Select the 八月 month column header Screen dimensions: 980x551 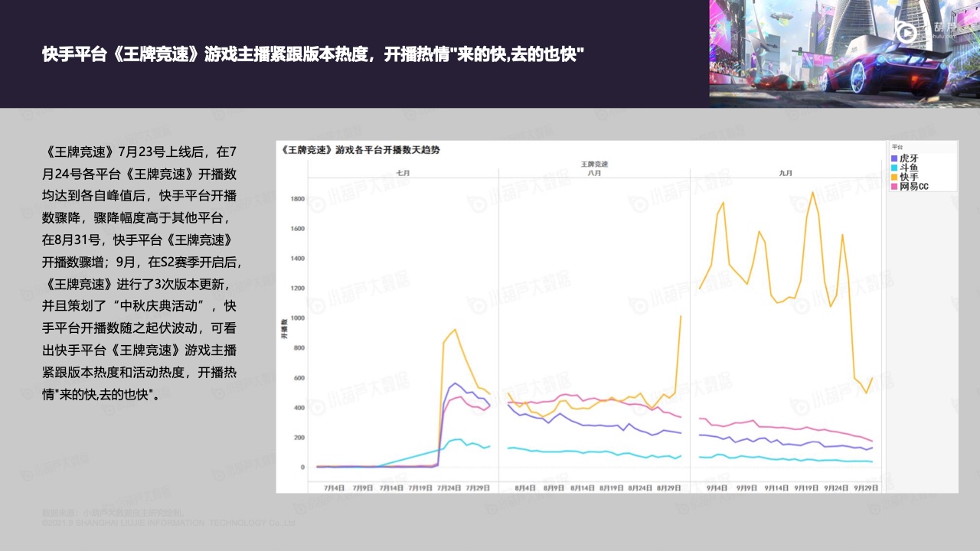coord(594,174)
